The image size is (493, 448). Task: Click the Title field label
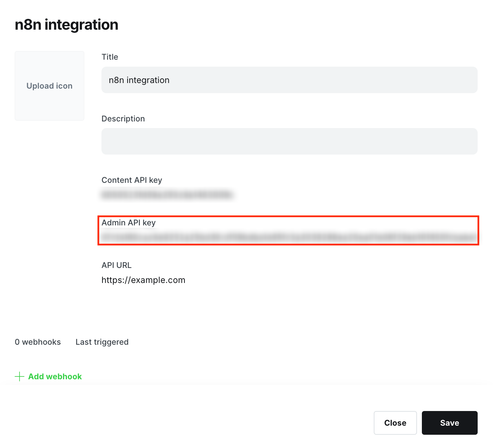(x=109, y=57)
